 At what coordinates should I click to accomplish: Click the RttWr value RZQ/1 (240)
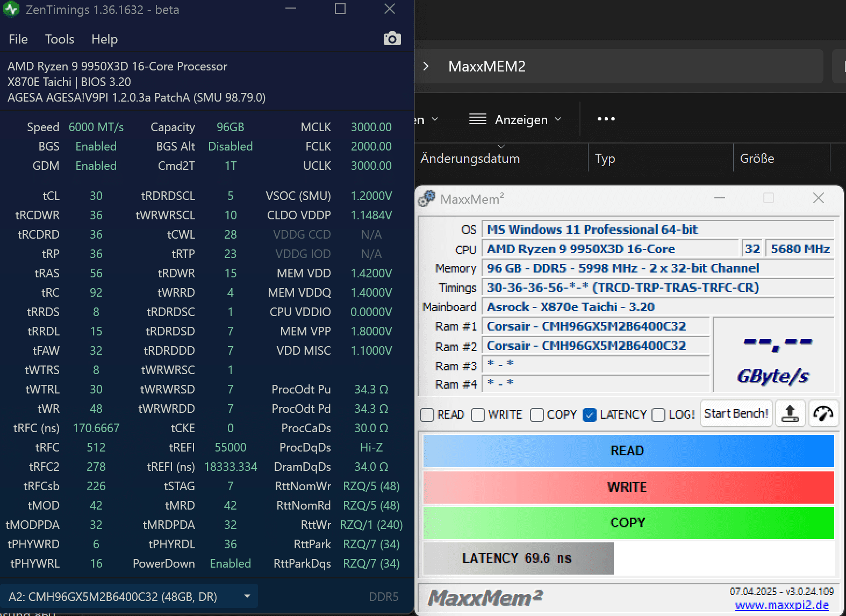coord(371,525)
